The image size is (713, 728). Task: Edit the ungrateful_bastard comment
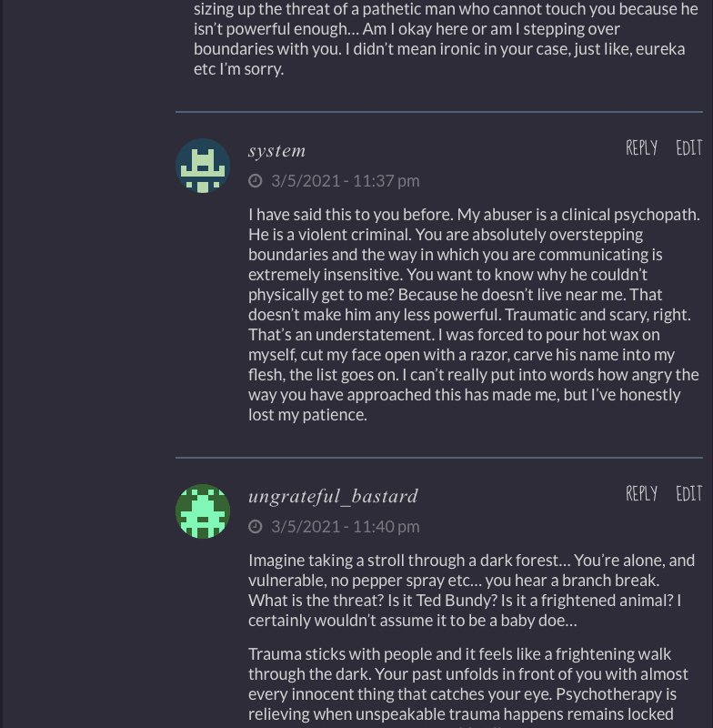(688, 494)
